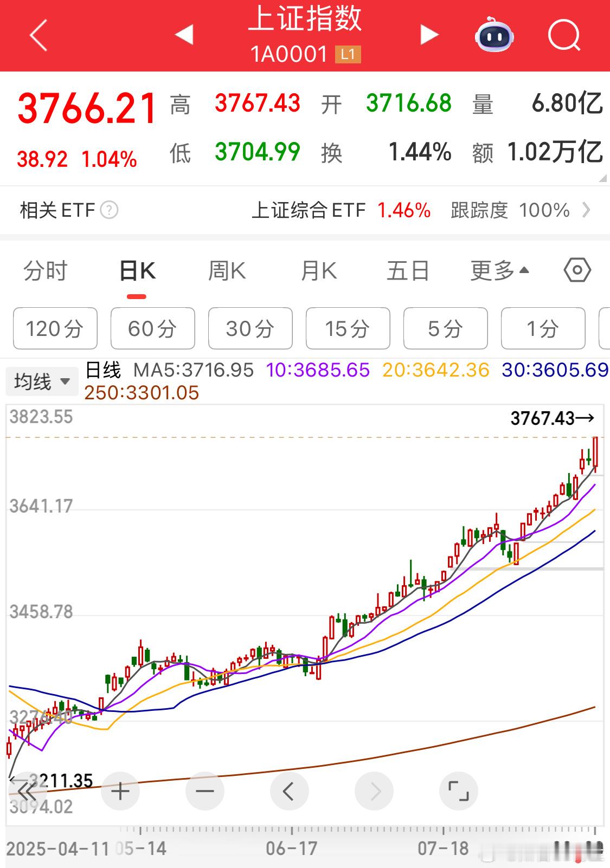Image resolution: width=610 pixels, height=868 pixels.
Task: Choose the 15分 period
Action: coord(348,328)
